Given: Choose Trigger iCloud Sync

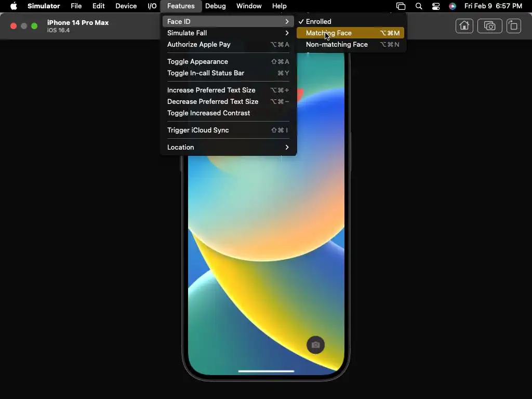Looking at the screenshot, I should pyautogui.click(x=228, y=130).
